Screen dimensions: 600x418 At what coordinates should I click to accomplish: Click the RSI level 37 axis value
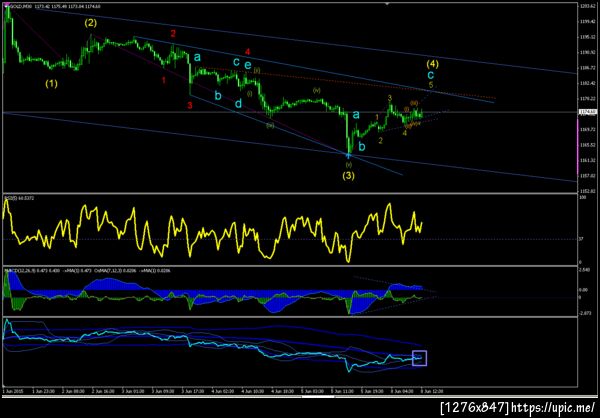582,239
